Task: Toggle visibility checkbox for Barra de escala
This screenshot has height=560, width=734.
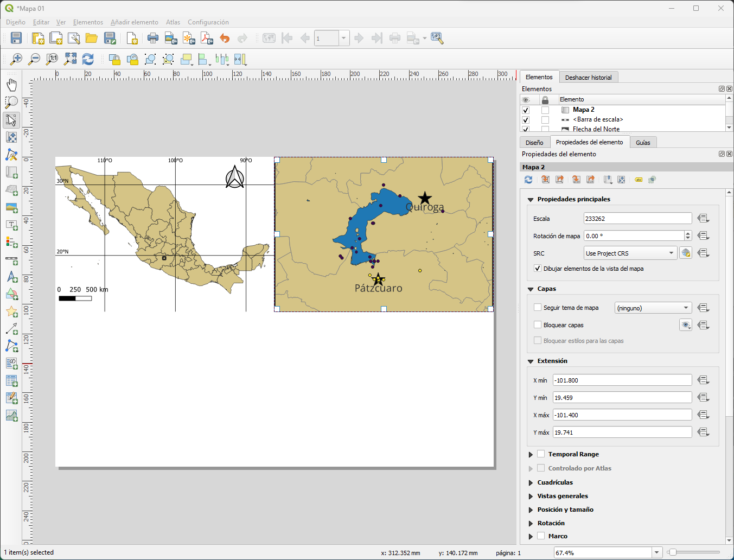Action: click(525, 120)
